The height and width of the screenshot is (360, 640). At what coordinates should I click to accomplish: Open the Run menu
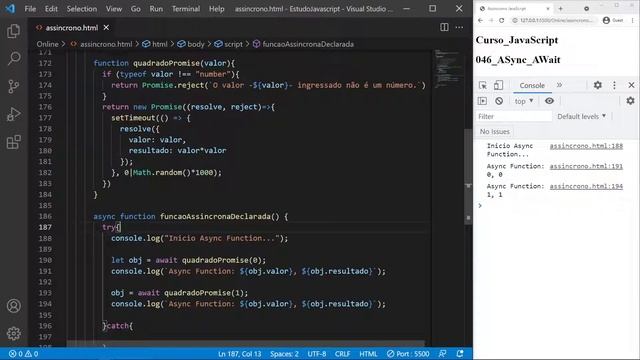click(x=156, y=9)
